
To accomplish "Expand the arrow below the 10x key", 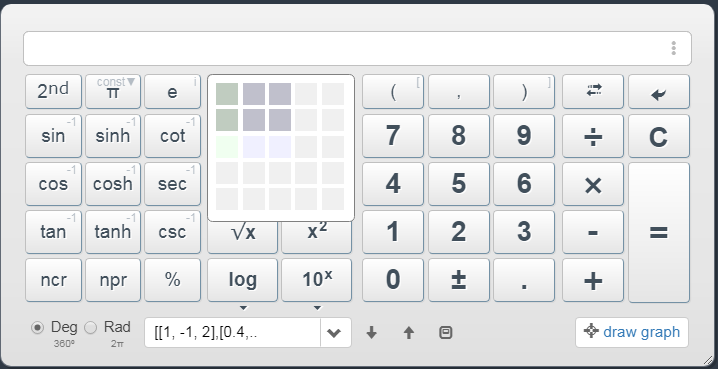I will tap(317, 308).
